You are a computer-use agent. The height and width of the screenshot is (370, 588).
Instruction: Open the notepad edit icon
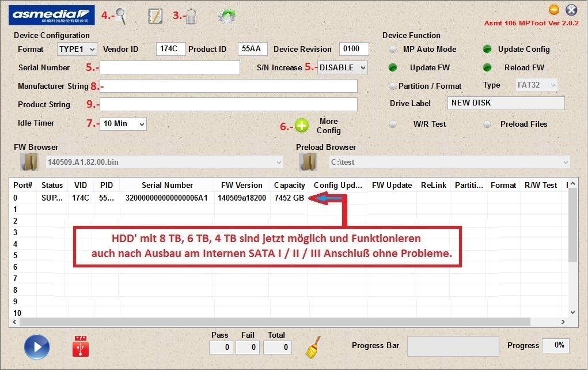click(155, 16)
